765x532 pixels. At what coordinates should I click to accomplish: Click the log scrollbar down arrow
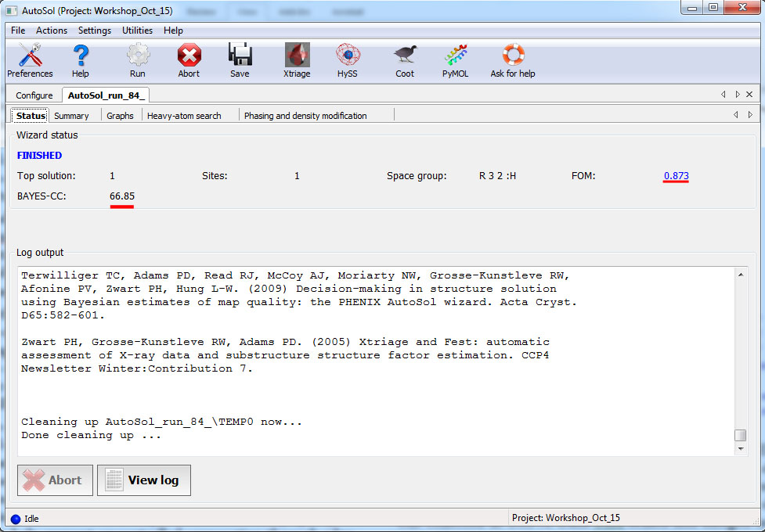741,448
